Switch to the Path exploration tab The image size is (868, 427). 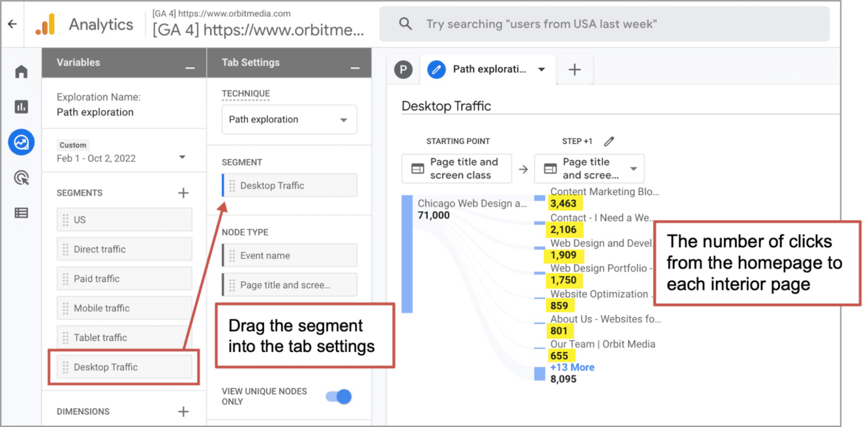489,69
